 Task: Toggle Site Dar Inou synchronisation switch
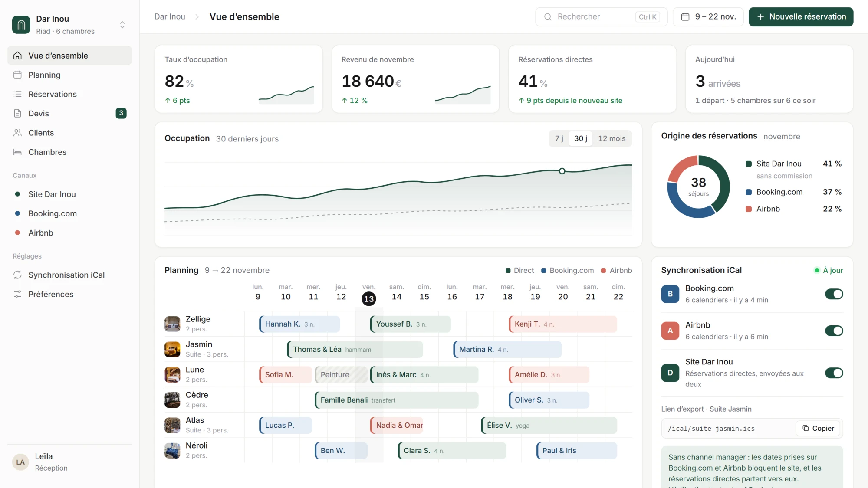point(834,373)
